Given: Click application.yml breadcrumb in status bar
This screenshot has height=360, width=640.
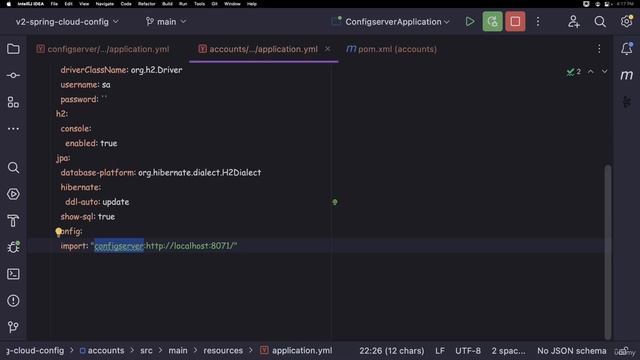Looking at the screenshot, I should [296, 351].
